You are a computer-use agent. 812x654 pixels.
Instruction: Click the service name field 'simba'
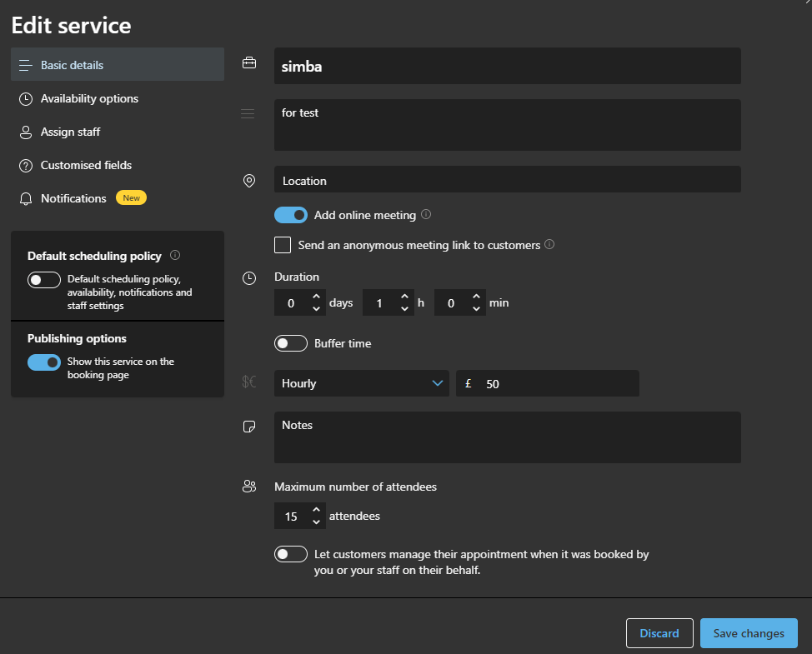coord(508,66)
